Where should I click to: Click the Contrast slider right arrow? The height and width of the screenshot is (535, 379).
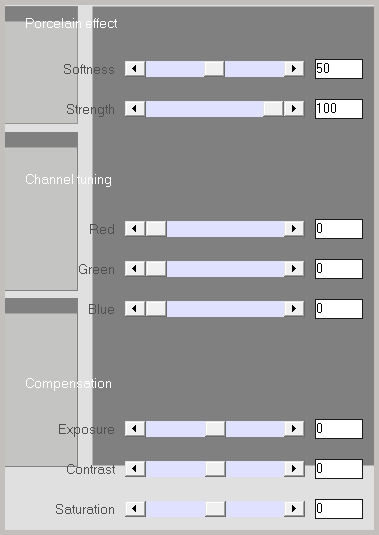[x=294, y=469]
